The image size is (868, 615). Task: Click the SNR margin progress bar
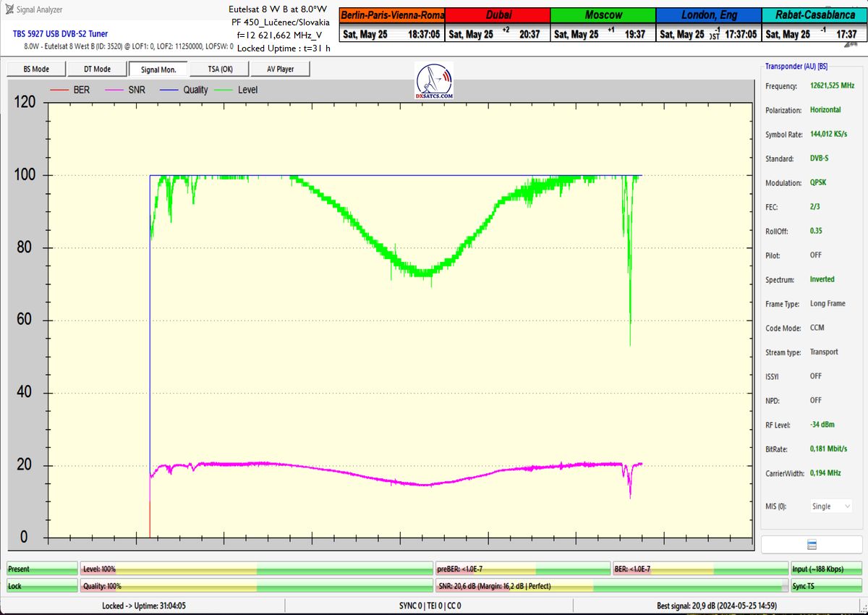[x=611, y=586]
